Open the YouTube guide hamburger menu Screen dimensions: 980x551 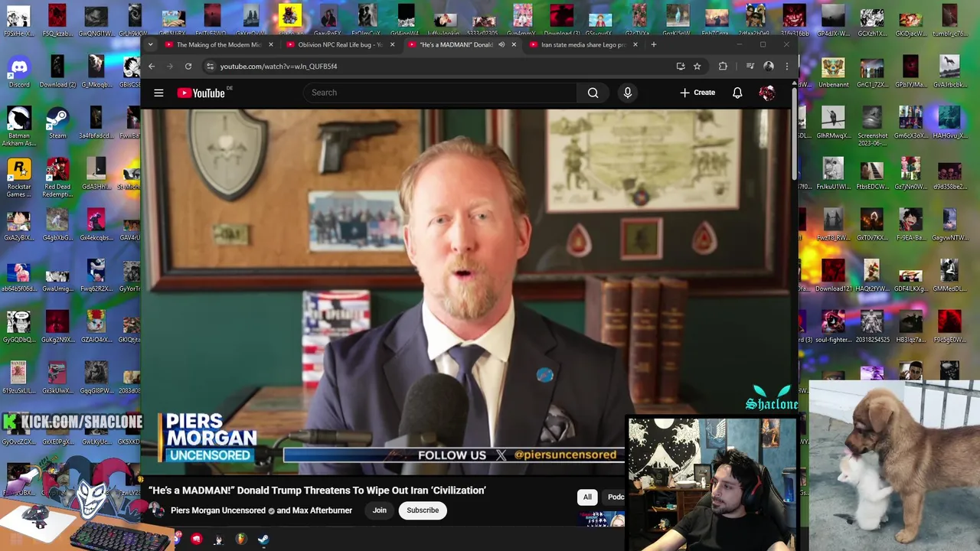(x=158, y=93)
